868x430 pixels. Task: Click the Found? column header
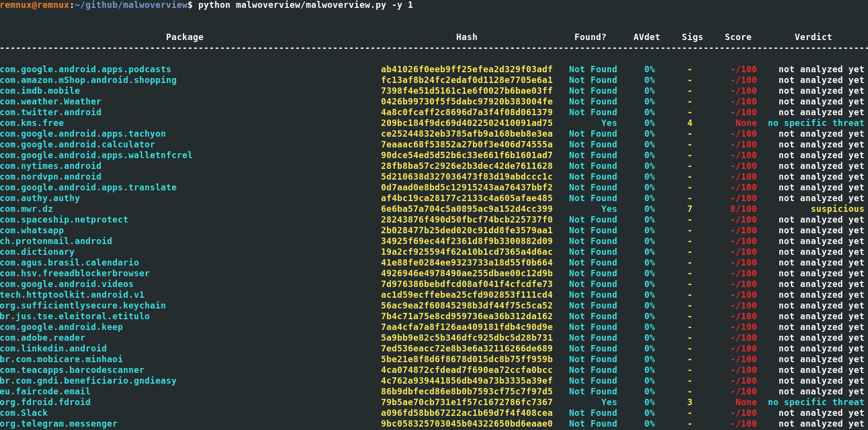(590, 37)
